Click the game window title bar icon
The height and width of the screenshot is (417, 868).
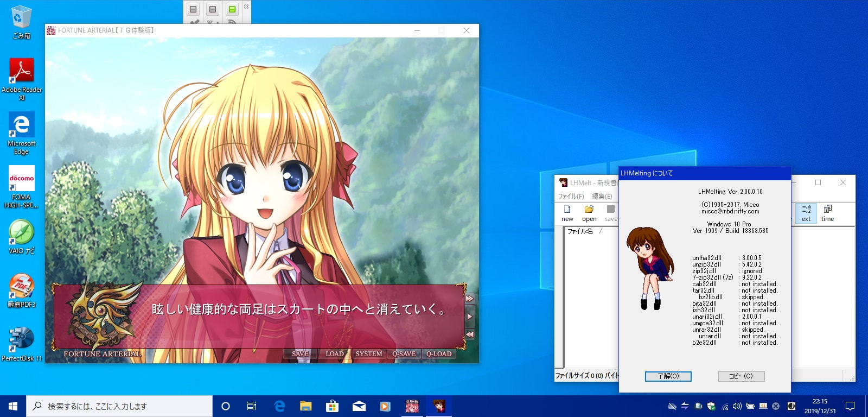tap(51, 30)
